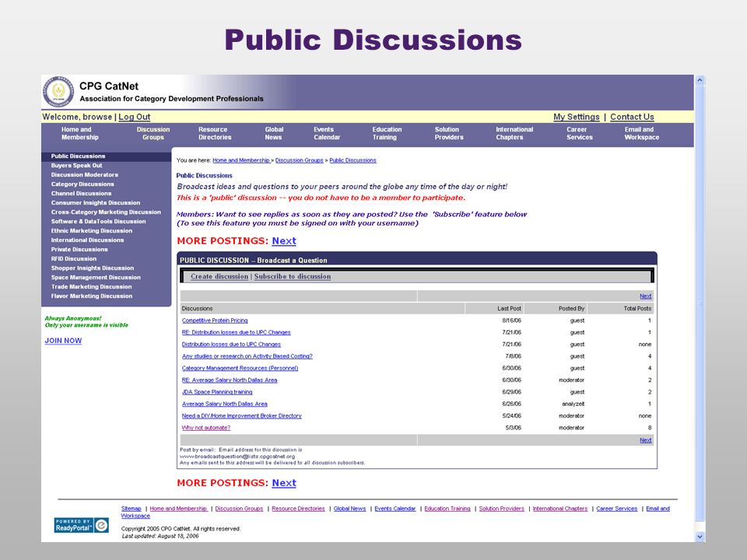Screen dimensions: 747x560
Task: Select Discussion Moderators in sidebar
Action: (x=85, y=175)
